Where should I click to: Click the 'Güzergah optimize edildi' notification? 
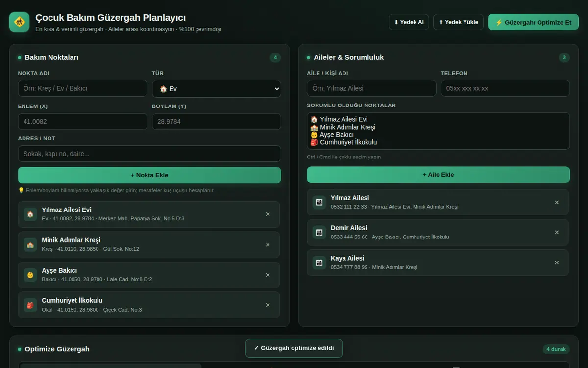294,348
